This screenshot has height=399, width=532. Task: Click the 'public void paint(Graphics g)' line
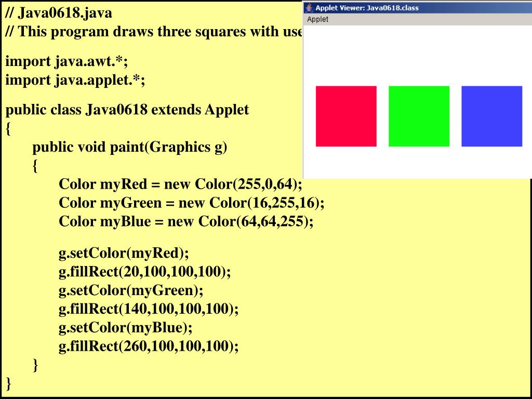click(x=129, y=148)
